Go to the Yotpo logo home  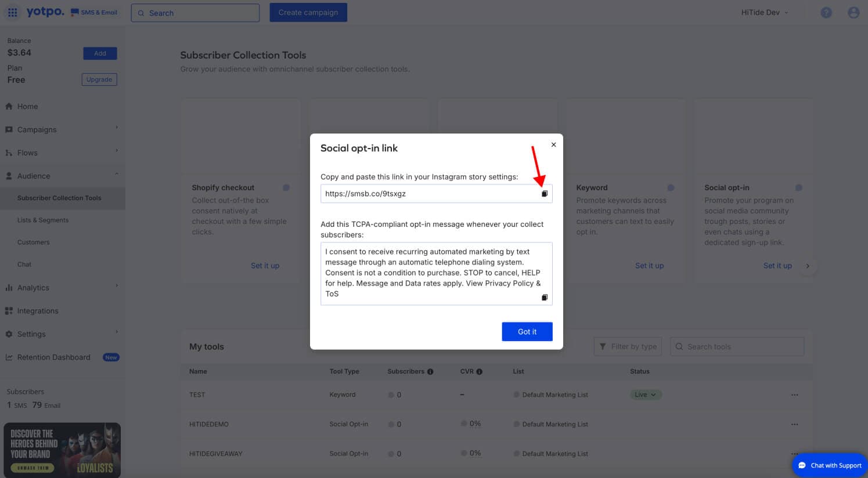coord(45,12)
